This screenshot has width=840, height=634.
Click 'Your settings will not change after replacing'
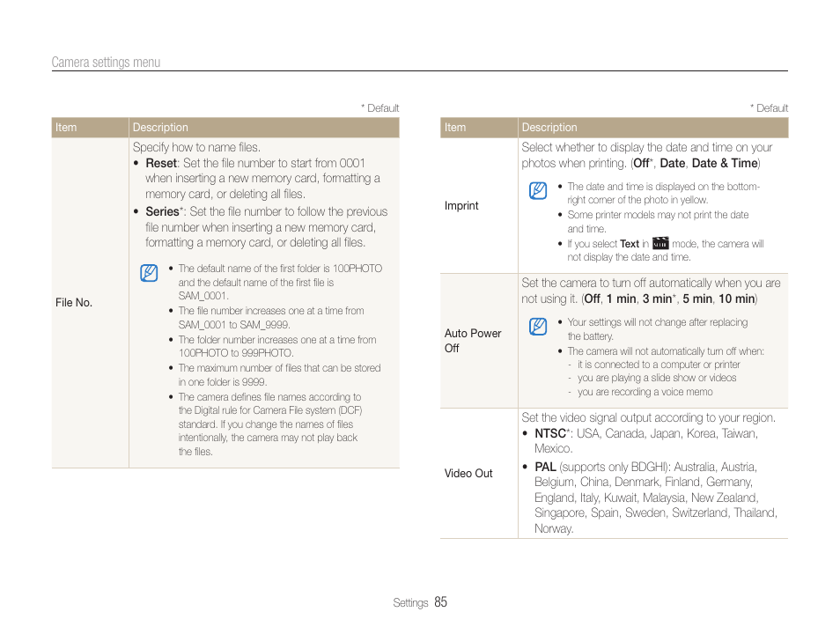pos(658,322)
